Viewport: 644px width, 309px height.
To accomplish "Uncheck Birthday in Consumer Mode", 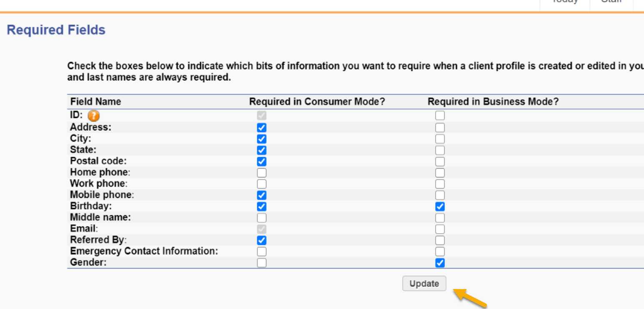I will (x=262, y=206).
